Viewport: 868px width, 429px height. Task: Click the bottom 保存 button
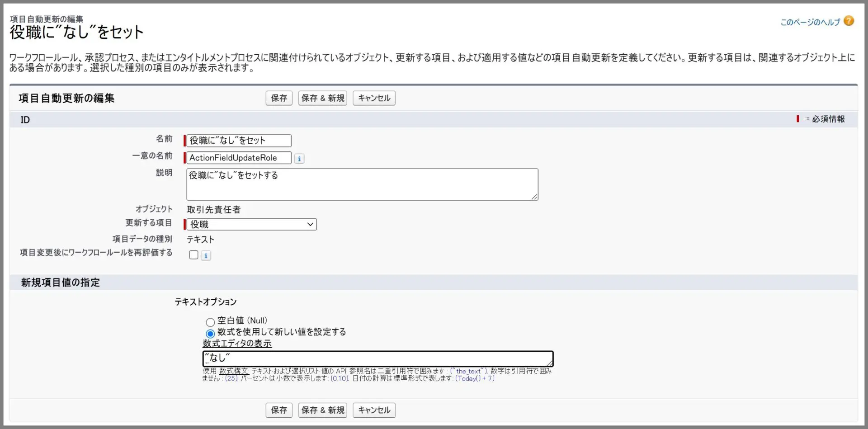[x=279, y=410]
